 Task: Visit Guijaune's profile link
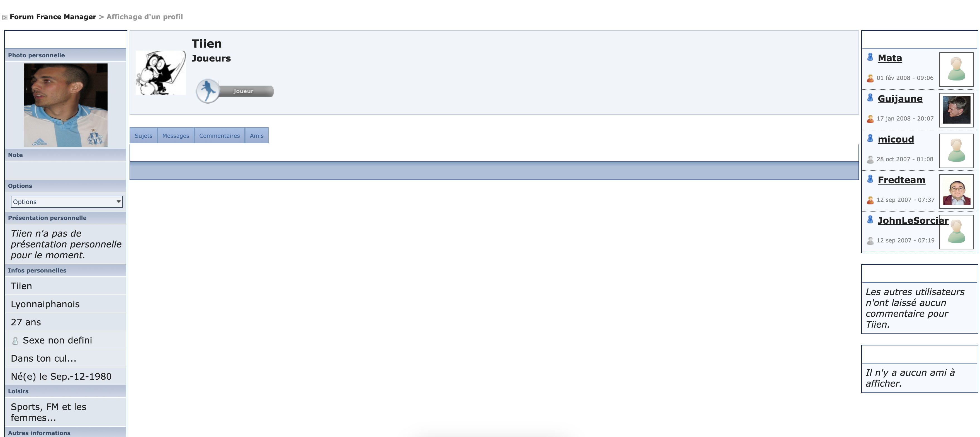(x=900, y=99)
